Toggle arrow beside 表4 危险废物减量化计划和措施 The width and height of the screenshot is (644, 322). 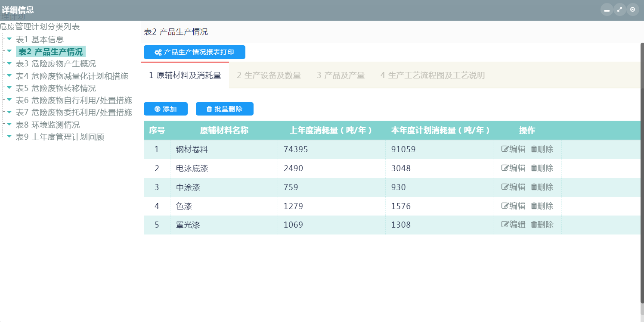pyautogui.click(x=9, y=75)
